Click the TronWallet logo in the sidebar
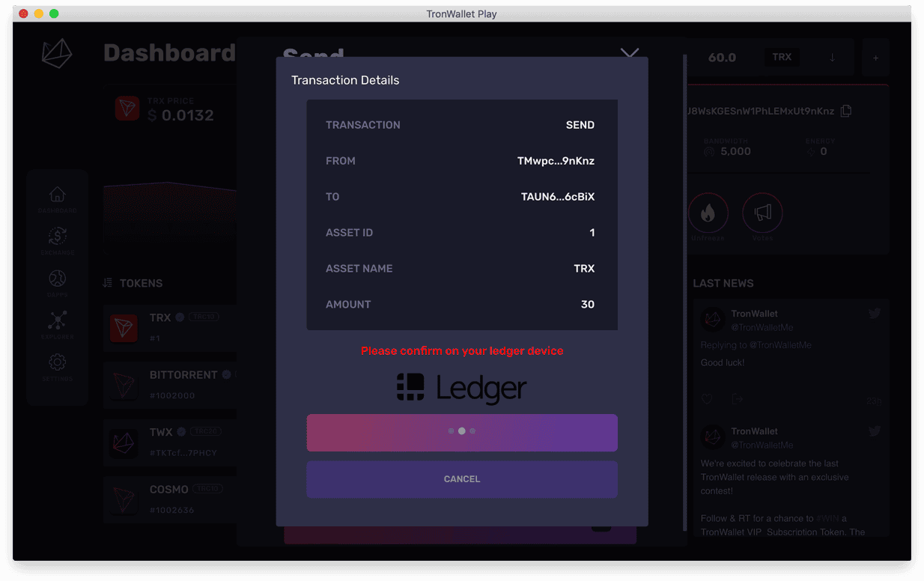This screenshot has height=581, width=924. click(x=57, y=54)
